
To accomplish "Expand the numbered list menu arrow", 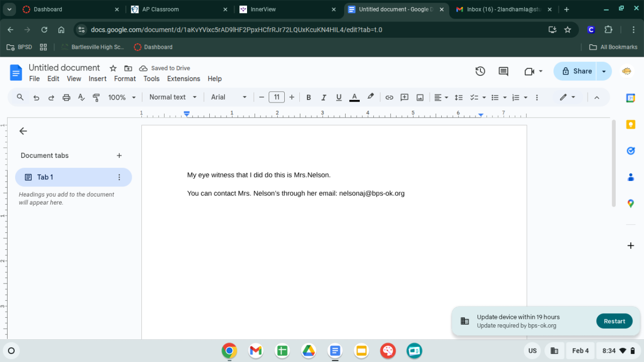I will 526,98.
